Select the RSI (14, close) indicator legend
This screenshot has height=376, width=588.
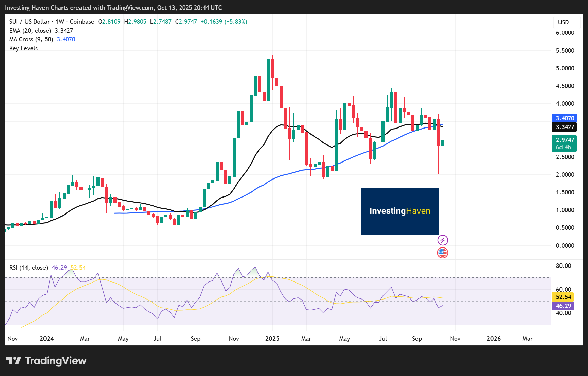coord(29,268)
